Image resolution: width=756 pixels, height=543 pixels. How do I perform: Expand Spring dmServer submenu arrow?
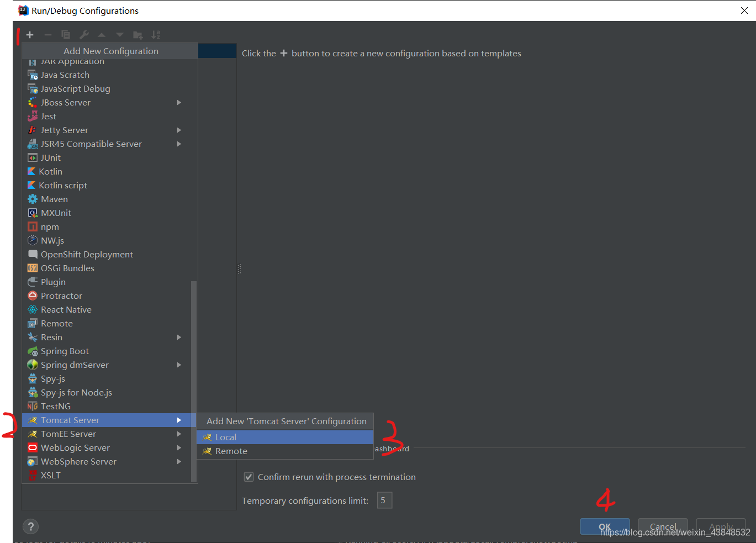click(x=179, y=365)
